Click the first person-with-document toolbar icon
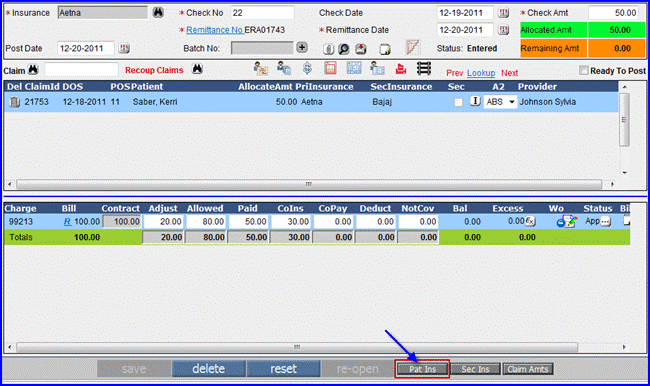This screenshot has width=650, height=386. click(x=261, y=68)
